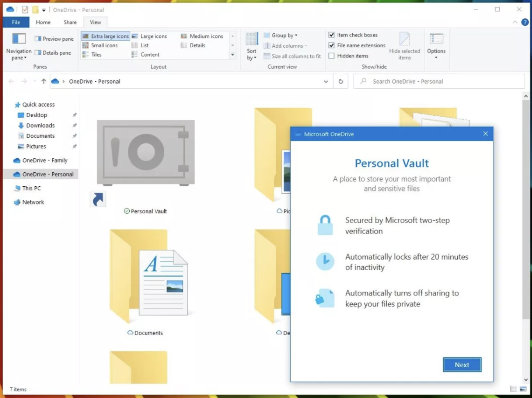
Task: Expand the address bar history dropdown
Action: coord(326,81)
